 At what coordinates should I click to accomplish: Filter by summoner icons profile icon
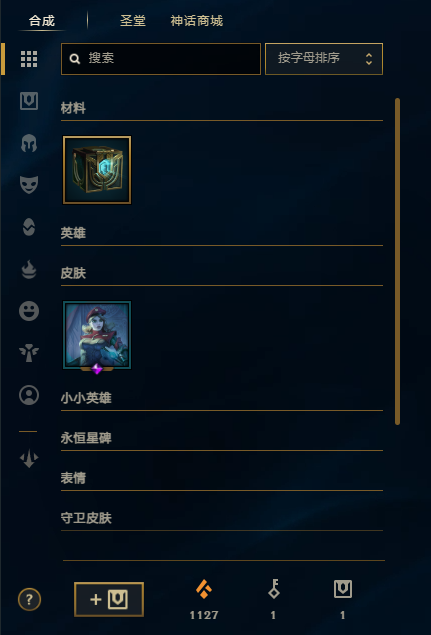(x=29, y=395)
